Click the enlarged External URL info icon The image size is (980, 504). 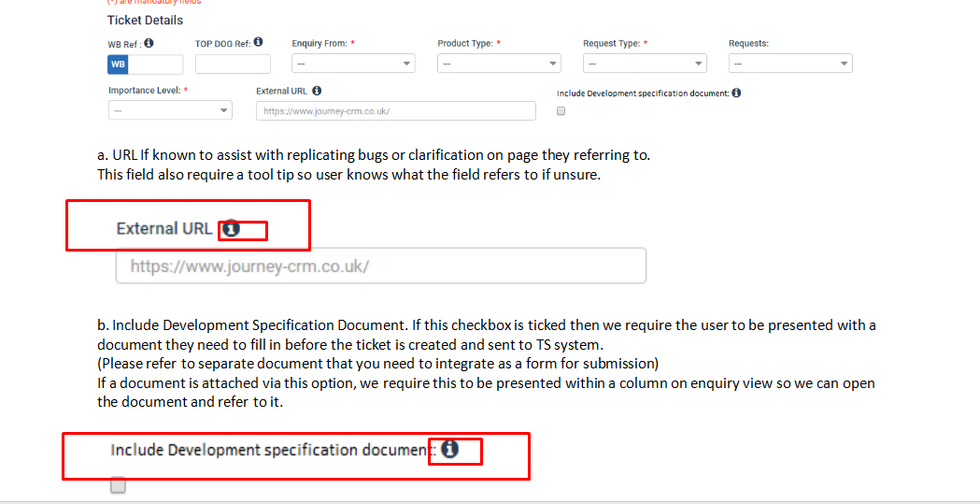231,229
